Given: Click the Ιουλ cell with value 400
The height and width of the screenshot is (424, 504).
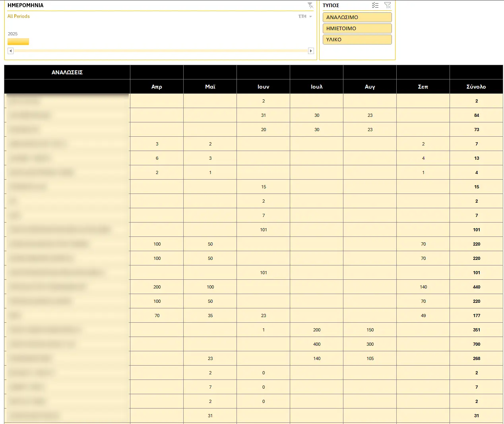Looking at the screenshot, I should tap(316, 344).
